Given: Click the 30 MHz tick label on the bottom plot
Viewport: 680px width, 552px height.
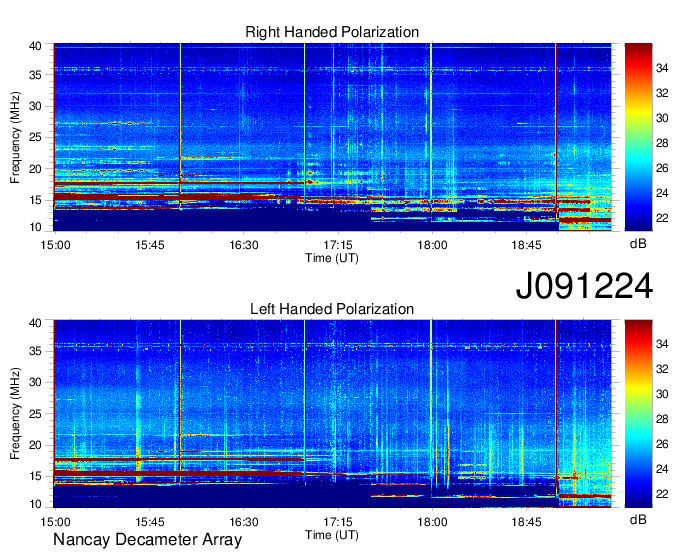Looking at the screenshot, I should pos(35,382).
